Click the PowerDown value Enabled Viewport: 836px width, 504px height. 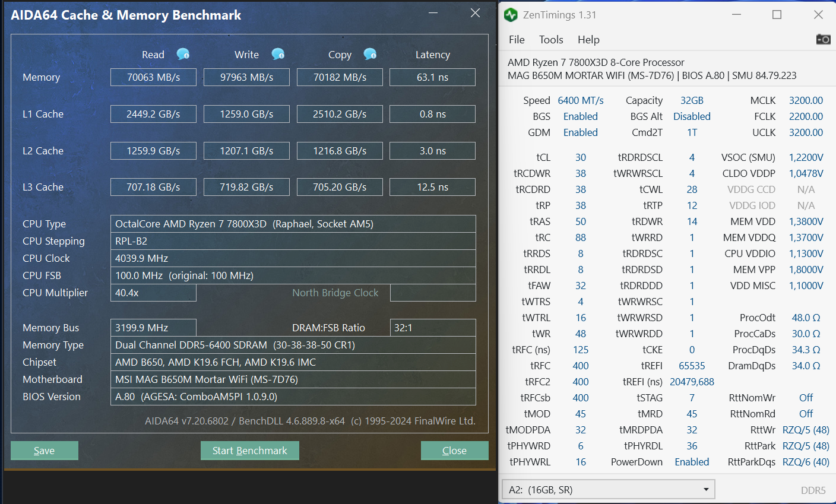692,462
